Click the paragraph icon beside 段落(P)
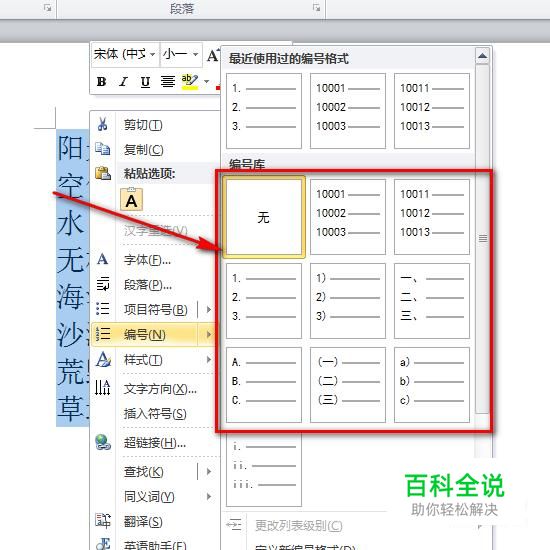The image size is (550, 550). [x=103, y=284]
